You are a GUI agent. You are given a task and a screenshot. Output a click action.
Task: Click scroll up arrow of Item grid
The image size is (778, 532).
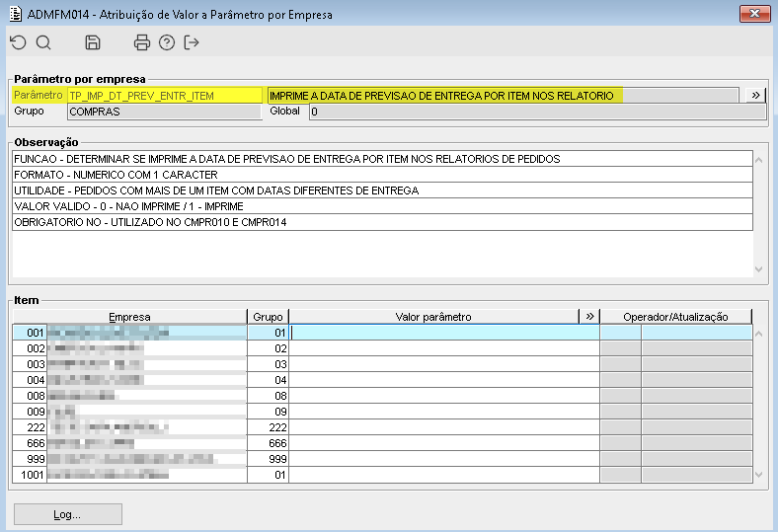758,334
